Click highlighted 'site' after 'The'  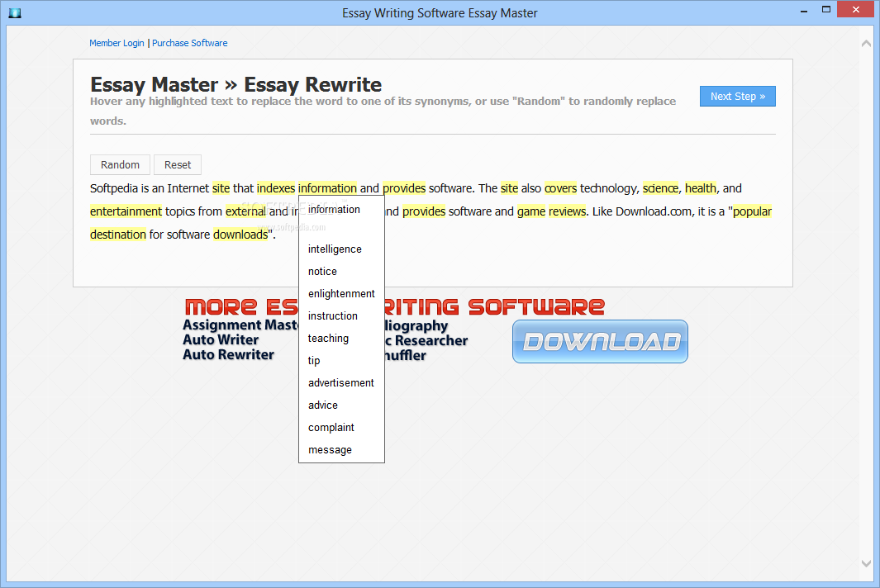tap(509, 188)
